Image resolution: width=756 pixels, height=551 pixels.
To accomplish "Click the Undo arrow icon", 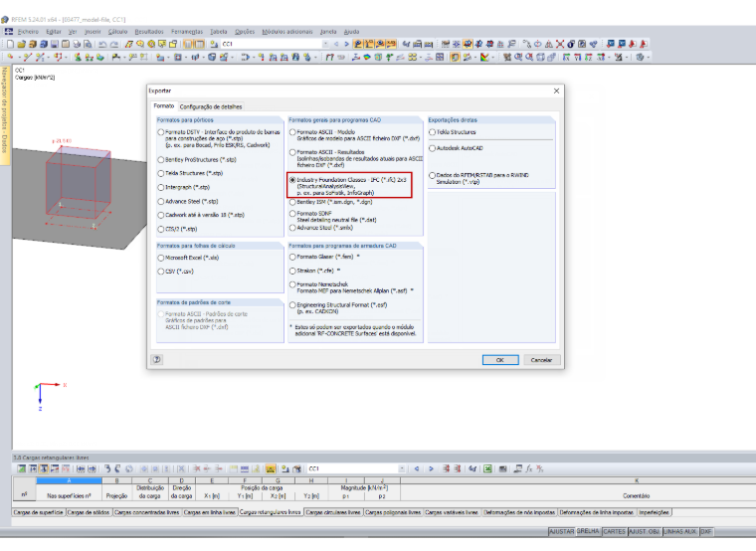I will (102, 44).
